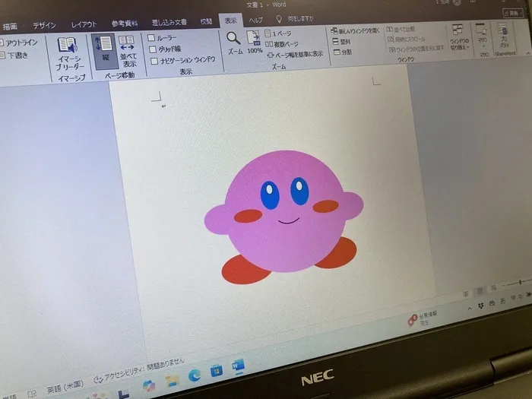The width and height of the screenshot is (532, 399).
Task: Open Copilot from the taskbar
Action: point(149,386)
